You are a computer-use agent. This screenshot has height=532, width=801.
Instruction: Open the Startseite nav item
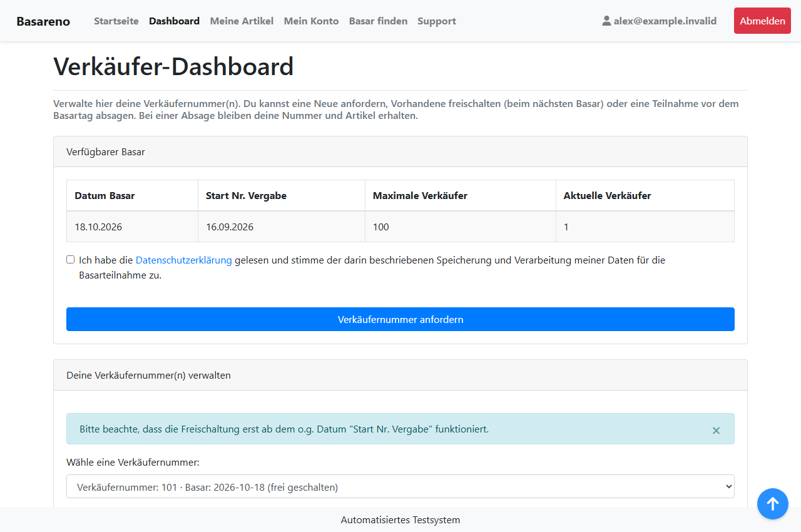[116, 21]
